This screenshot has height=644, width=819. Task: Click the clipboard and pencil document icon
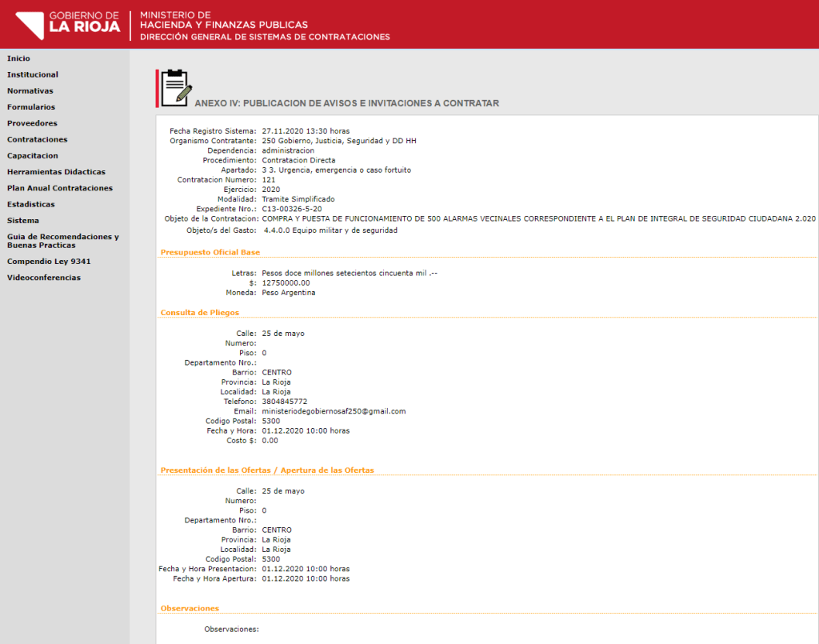coord(176,88)
